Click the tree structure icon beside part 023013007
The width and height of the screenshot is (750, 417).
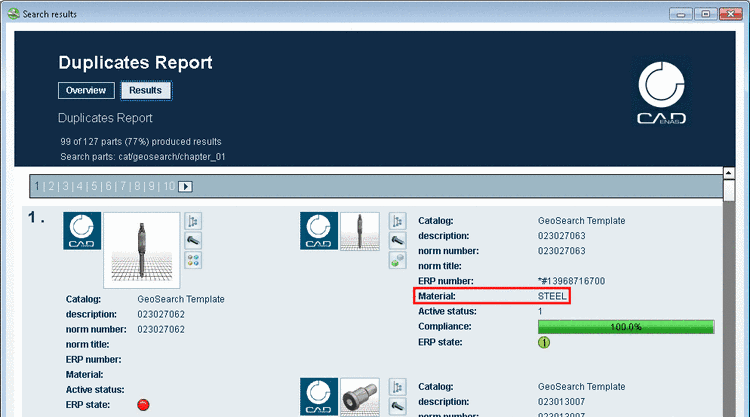click(x=397, y=386)
